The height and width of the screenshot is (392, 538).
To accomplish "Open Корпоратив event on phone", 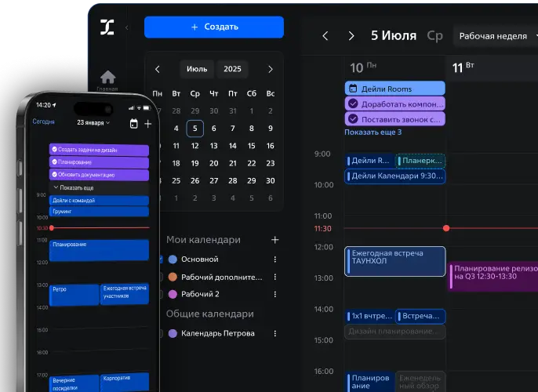I will [x=125, y=382].
